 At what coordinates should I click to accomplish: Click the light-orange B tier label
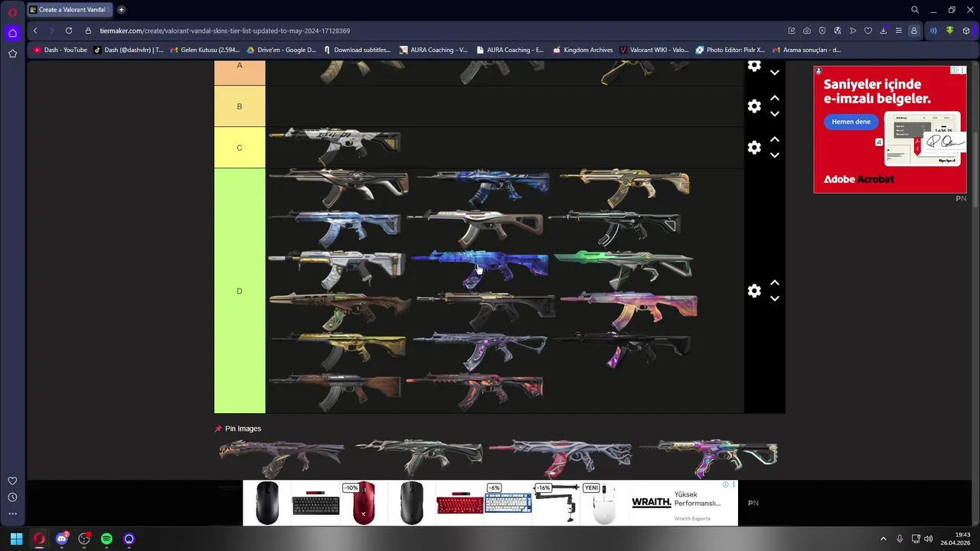(240, 106)
